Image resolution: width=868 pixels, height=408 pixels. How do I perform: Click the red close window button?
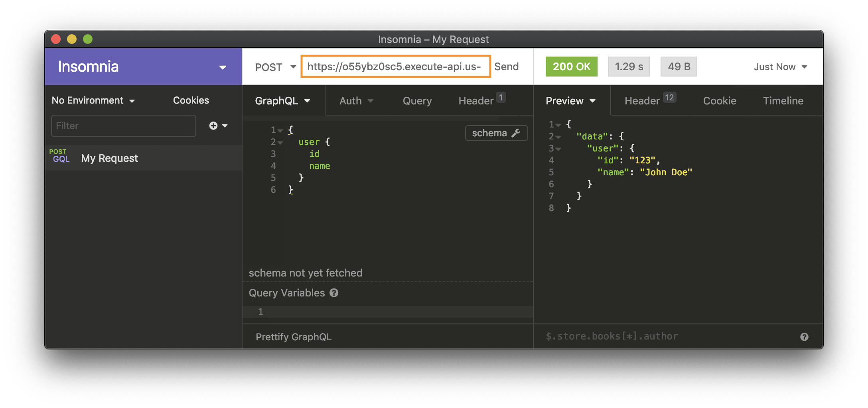[x=56, y=39]
